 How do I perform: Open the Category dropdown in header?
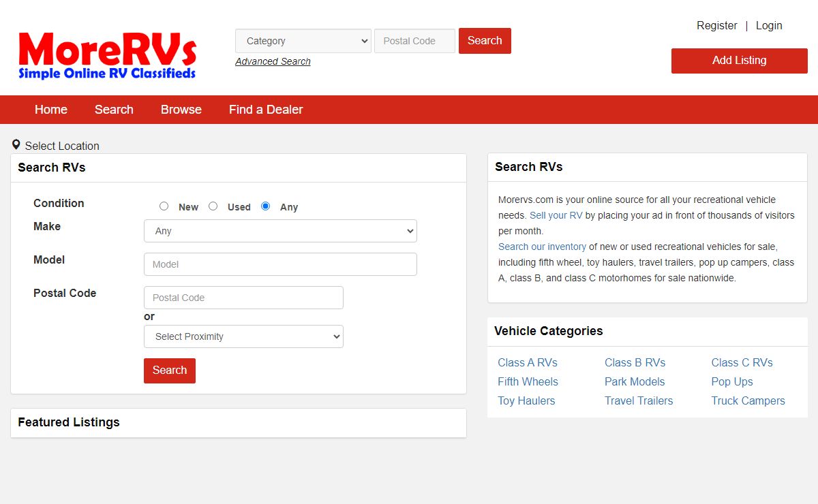click(x=303, y=41)
